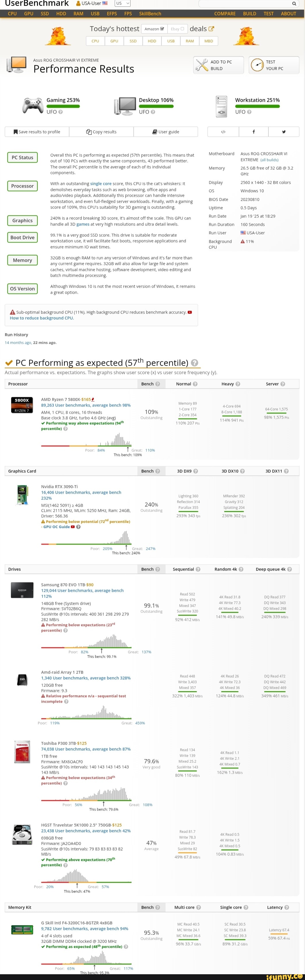This screenshot has width=305, height=980.
Task: Open the US country dropdown
Action: [x=122, y=3]
